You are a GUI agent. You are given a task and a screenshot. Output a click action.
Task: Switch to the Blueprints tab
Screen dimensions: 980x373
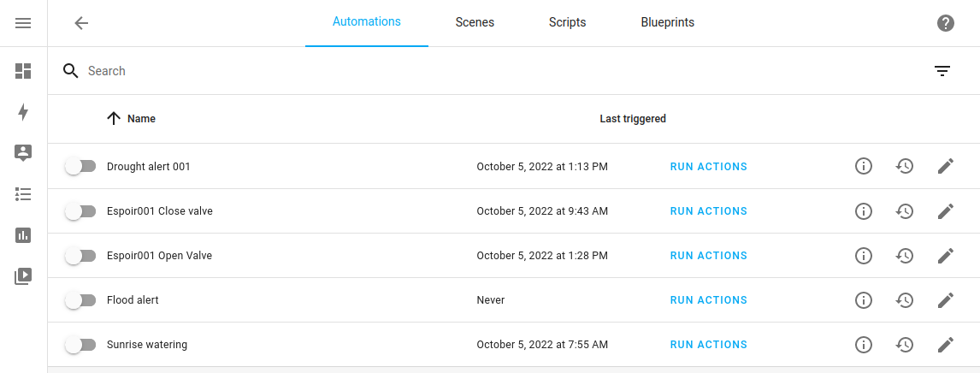click(x=667, y=23)
